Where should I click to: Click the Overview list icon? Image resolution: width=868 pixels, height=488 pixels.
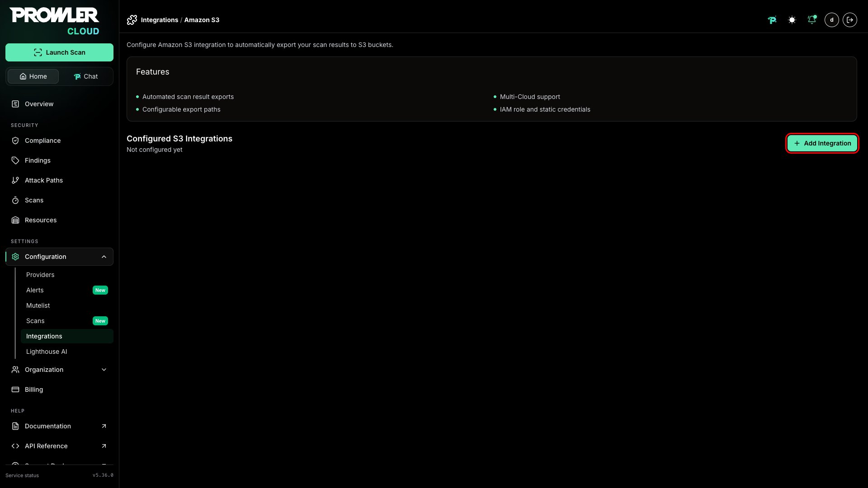click(x=15, y=104)
